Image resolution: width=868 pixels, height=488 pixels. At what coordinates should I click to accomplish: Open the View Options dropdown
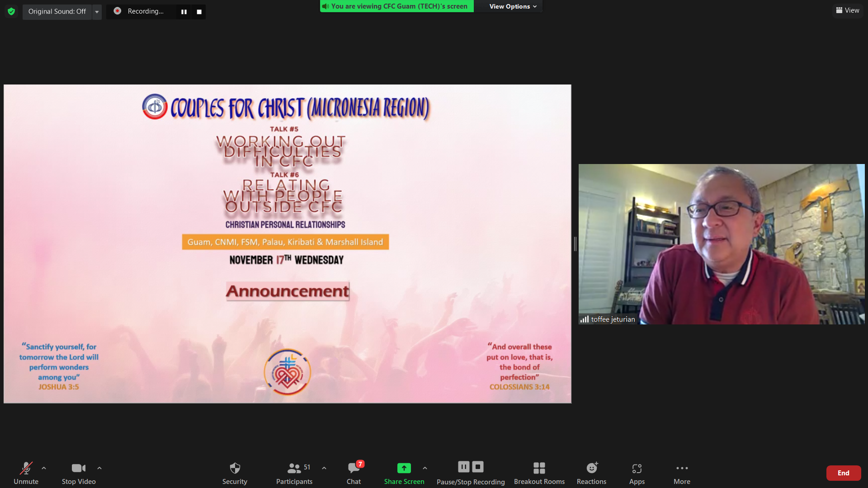coord(513,6)
